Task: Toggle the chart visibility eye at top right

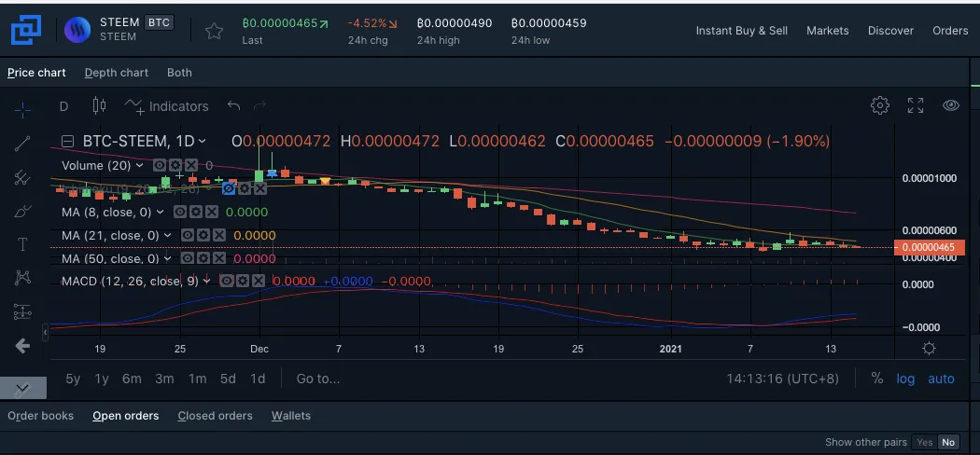Action: 951,105
